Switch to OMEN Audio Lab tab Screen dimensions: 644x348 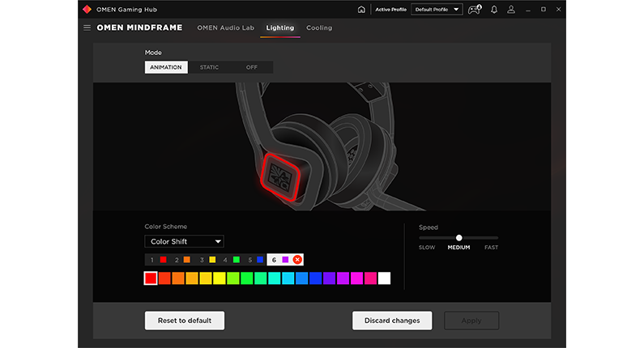point(225,28)
